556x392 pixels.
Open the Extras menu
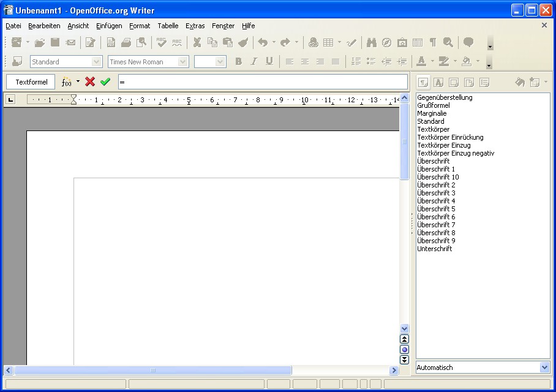coord(195,26)
